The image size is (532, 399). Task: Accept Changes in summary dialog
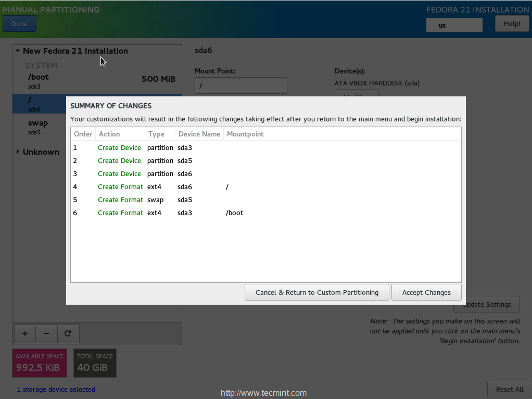coord(426,292)
